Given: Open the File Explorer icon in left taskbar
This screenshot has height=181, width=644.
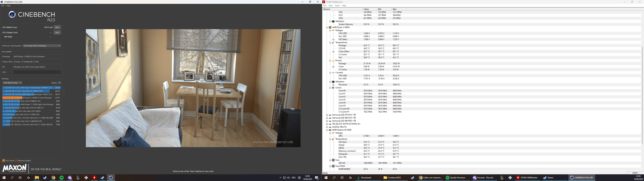Looking at the screenshot, I should coord(37,178).
